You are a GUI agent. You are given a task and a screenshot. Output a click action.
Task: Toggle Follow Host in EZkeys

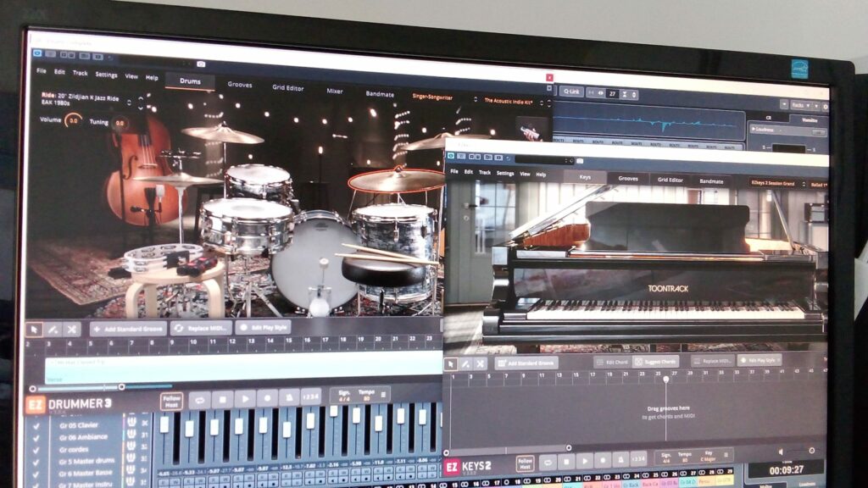point(525,463)
